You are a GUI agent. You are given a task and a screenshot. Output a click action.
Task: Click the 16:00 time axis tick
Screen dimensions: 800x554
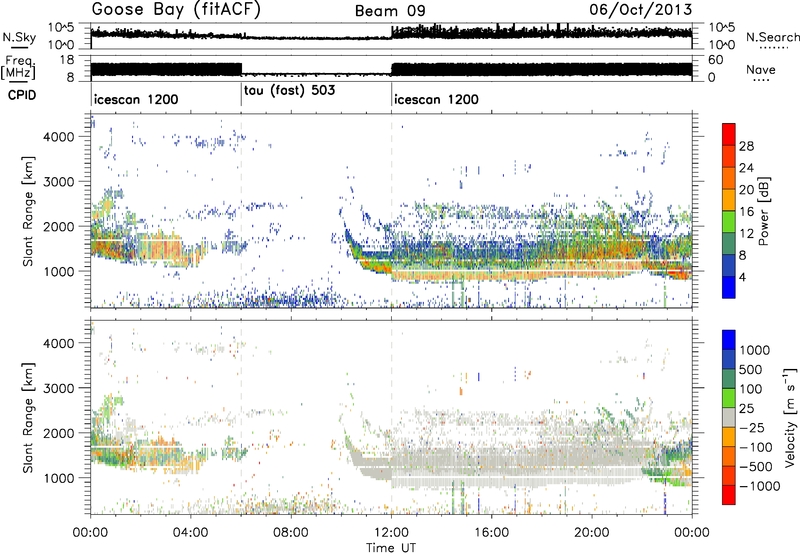(x=491, y=532)
